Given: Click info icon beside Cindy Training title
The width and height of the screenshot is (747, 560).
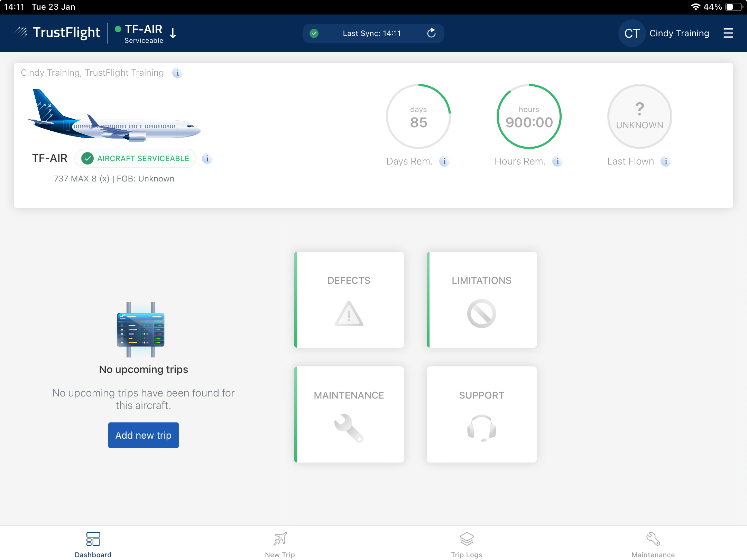Looking at the screenshot, I should [177, 73].
